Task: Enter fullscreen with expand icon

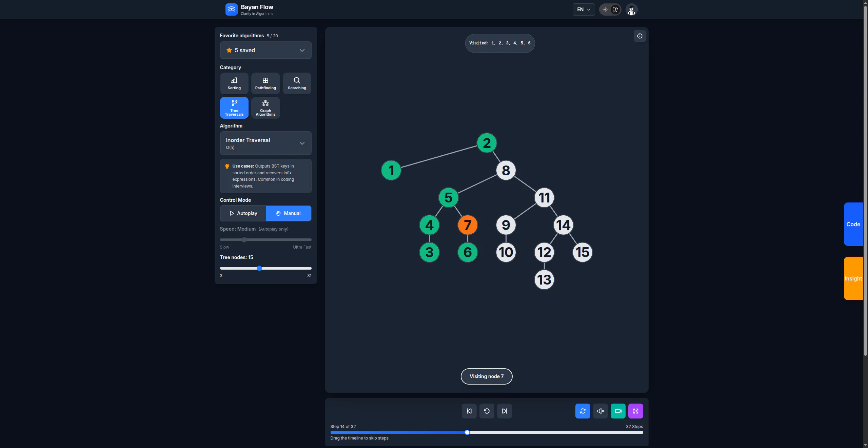Action: [x=635, y=411]
